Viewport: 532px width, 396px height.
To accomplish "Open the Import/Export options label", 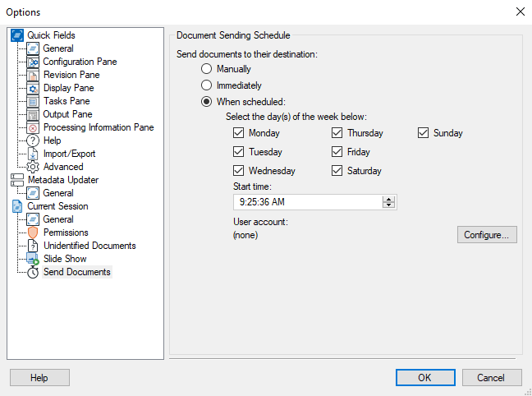I will [69, 154].
